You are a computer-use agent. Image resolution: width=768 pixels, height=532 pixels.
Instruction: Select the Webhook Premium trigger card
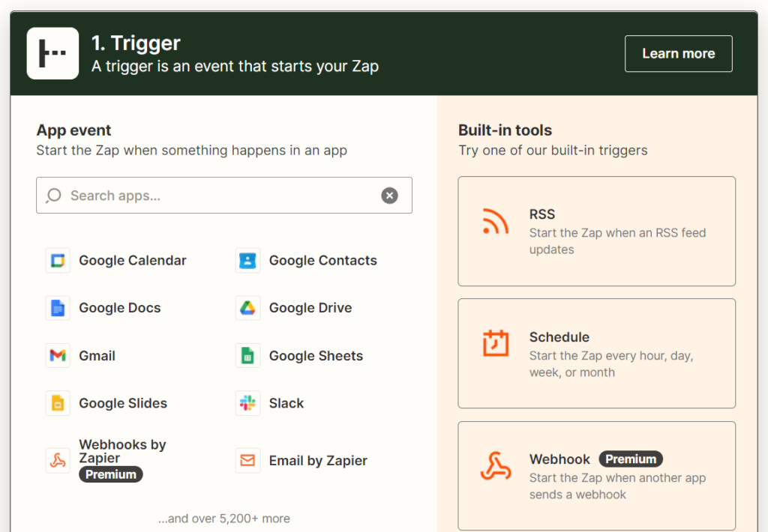point(596,476)
